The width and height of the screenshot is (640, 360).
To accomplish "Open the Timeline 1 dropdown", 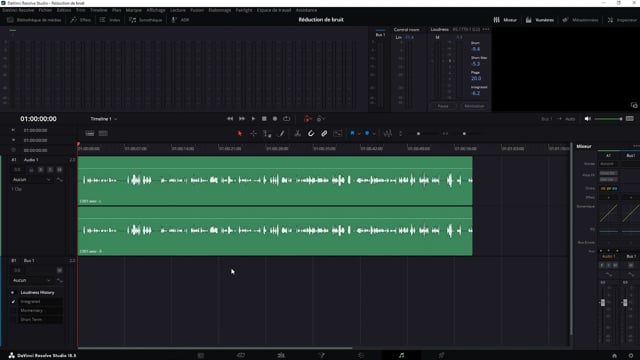I will click(104, 119).
